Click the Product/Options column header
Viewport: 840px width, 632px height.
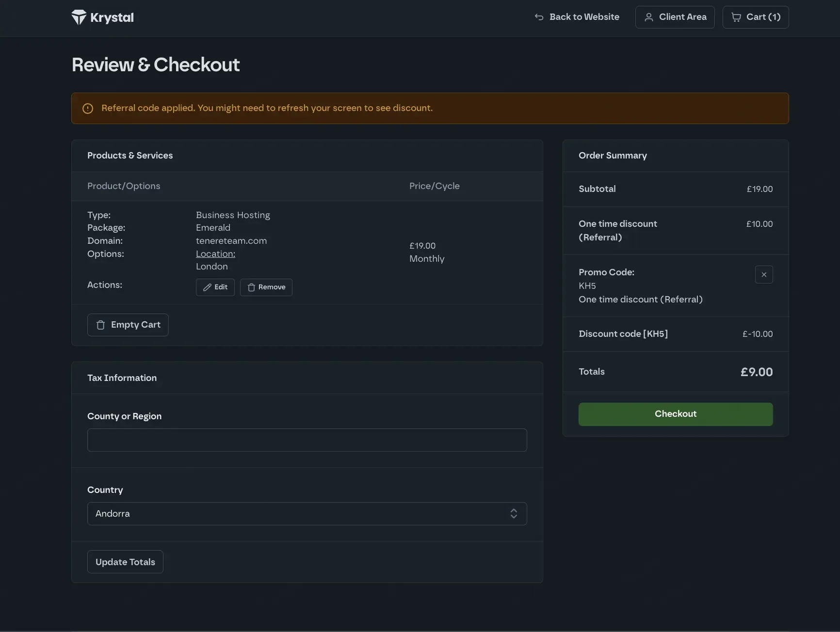(124, 186)
